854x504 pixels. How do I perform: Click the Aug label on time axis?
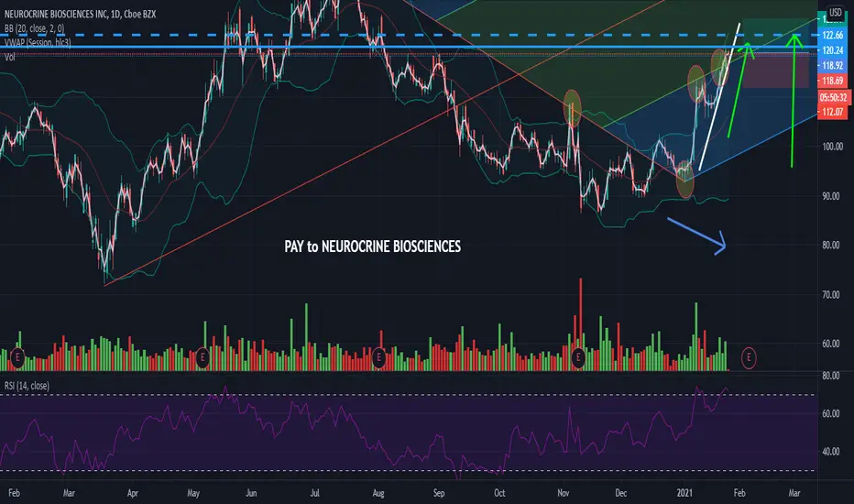[x=378, y=493]
